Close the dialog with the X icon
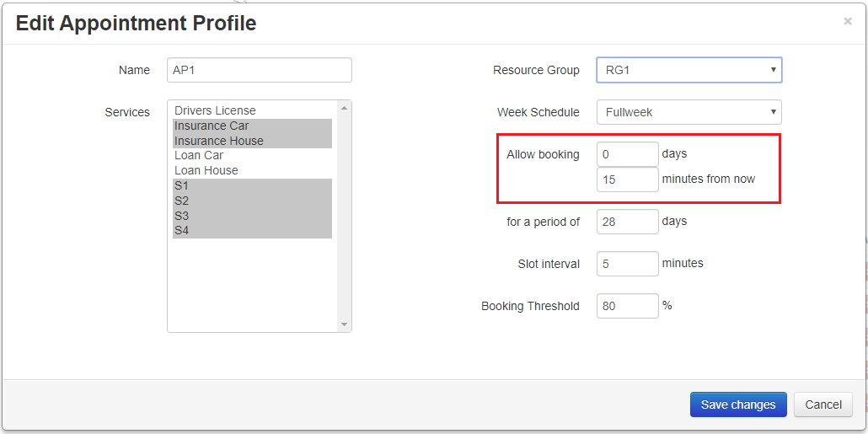The width and height of the screenshot is (868, 434). click(848, 22)
